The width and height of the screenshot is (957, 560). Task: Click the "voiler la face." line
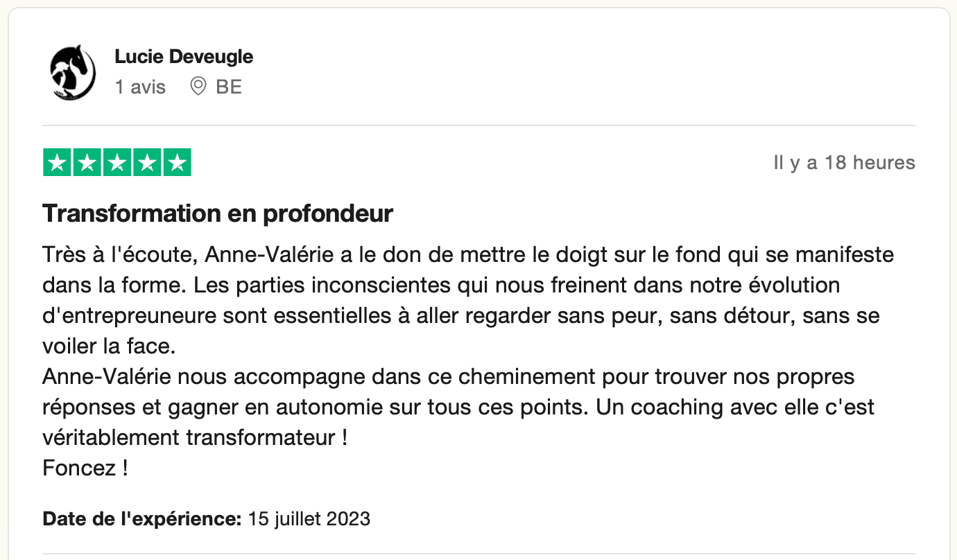coord(107,347)
